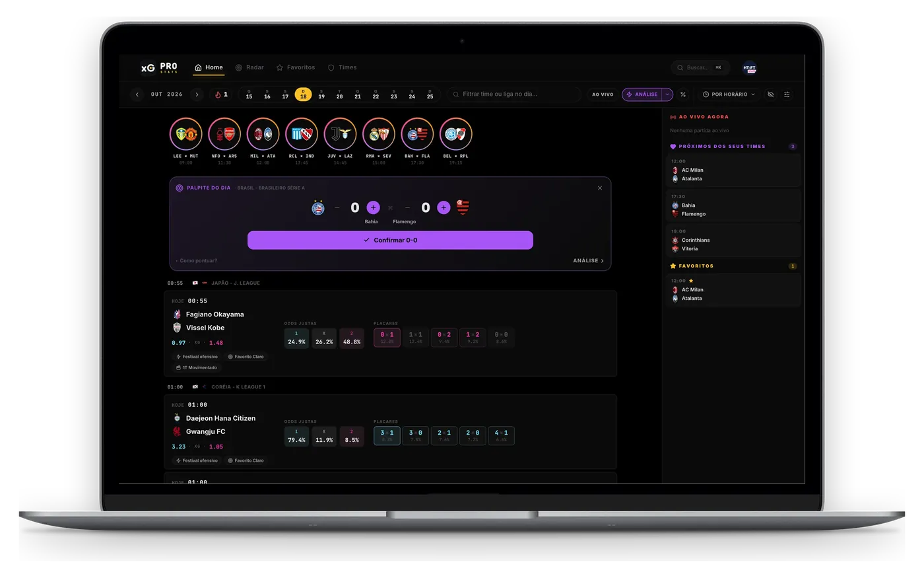
Task: Decrease Bahia score with minus button
Action: tap(337, 207)
